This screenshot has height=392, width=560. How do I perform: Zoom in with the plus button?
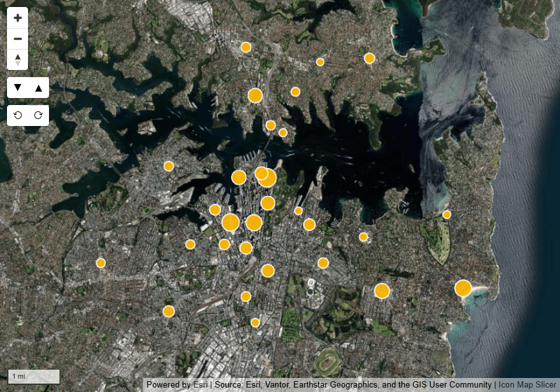[18, 18]
